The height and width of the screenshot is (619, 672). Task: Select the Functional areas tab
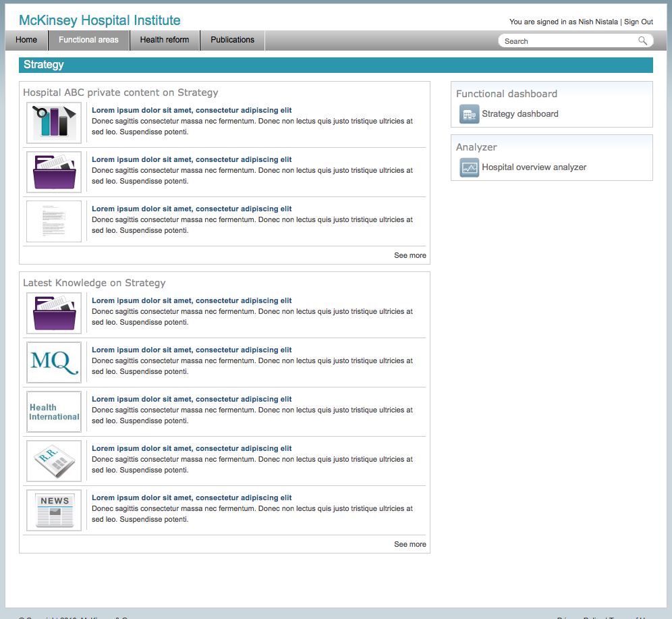88,40
